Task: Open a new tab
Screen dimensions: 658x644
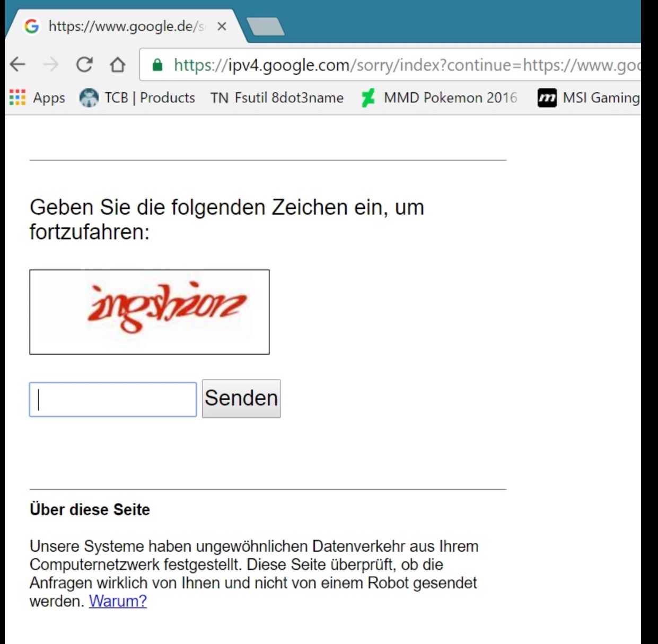Action: [266, 26]
